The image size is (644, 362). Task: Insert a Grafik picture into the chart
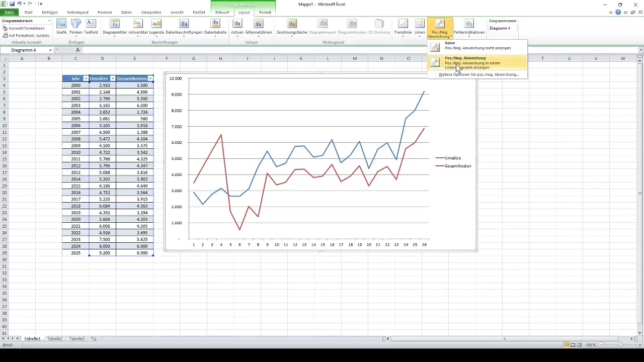(x=61, y=26)
